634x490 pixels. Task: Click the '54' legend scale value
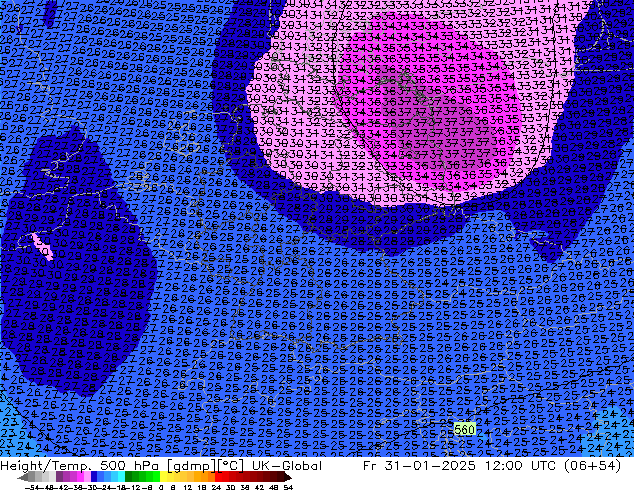click(288, 487)
